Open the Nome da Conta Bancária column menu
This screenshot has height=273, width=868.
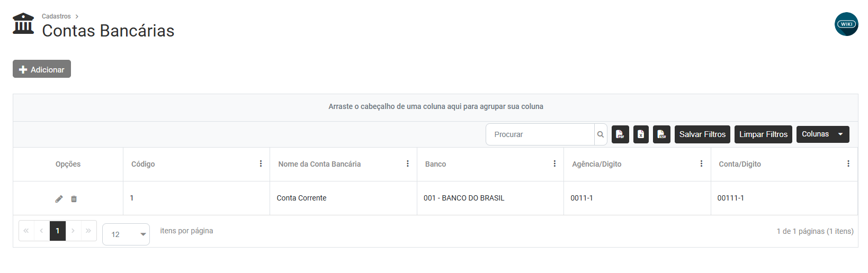[x=408, y=164]
